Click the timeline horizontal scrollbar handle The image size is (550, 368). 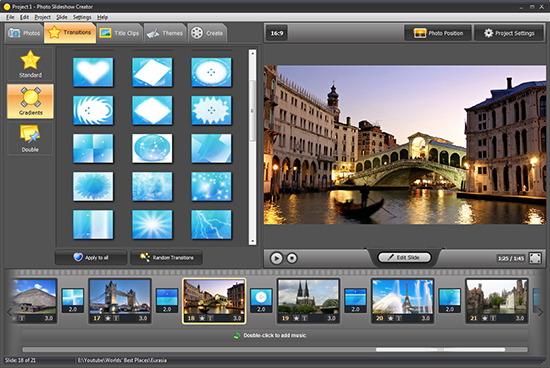440,349
